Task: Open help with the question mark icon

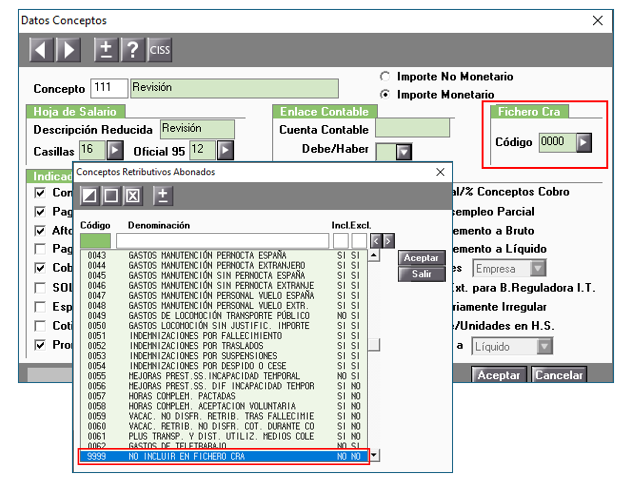Action: click(132, 49)
